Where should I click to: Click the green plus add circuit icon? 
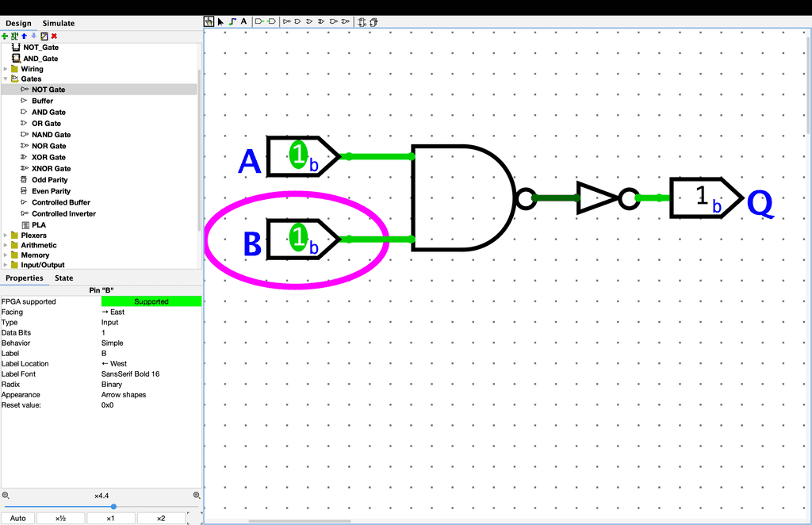tap(6, 36)
